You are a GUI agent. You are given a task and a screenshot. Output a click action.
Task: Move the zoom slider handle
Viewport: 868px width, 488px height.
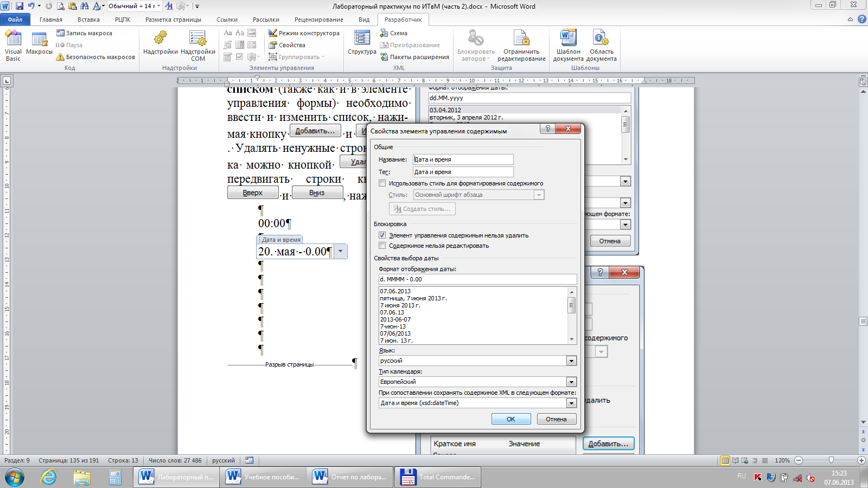(x=831, y=460)
